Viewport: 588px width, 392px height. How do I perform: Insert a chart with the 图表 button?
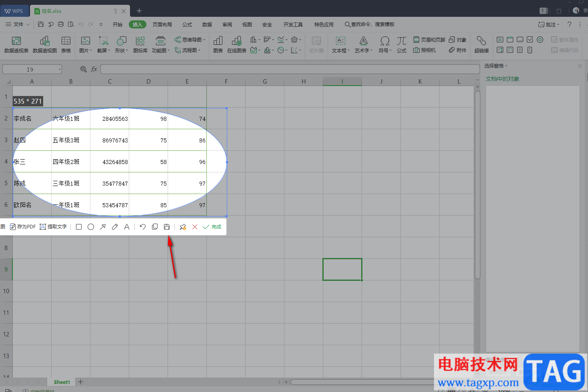[218, 45]
